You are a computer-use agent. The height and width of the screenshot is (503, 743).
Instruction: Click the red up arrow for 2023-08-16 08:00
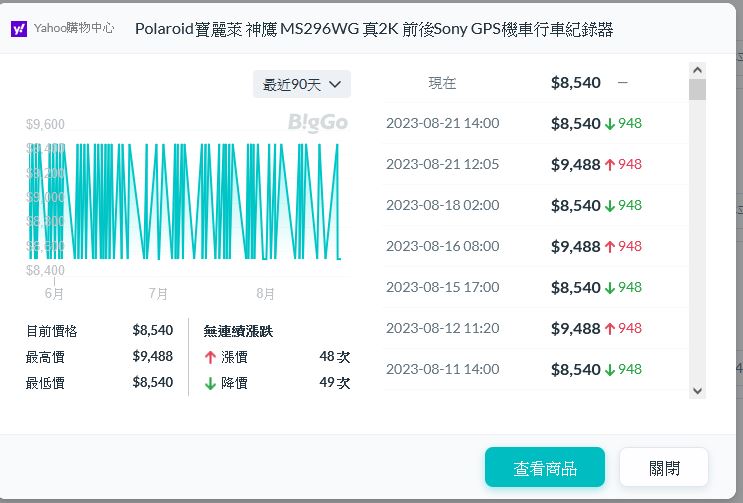pos(609,247)
